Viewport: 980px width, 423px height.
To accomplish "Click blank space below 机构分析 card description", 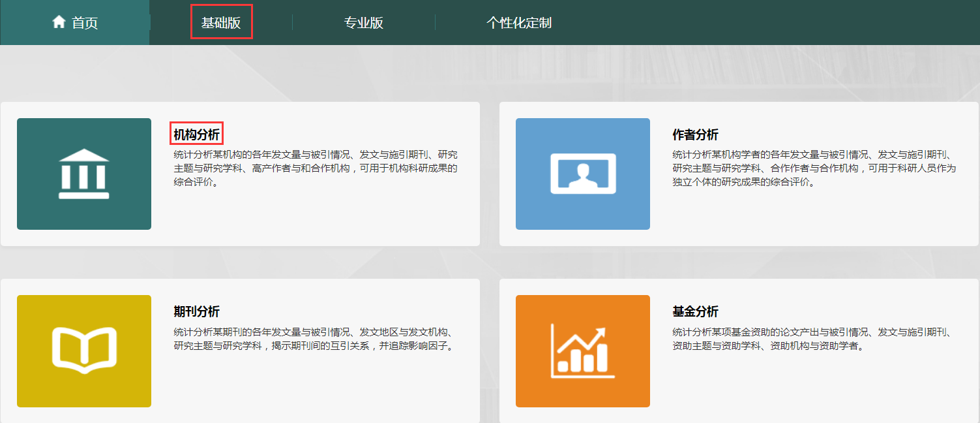I will tap(316, 215).
